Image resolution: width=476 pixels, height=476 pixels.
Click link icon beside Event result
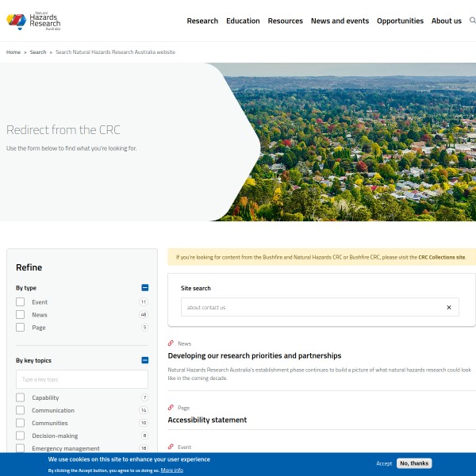[171, 447]
